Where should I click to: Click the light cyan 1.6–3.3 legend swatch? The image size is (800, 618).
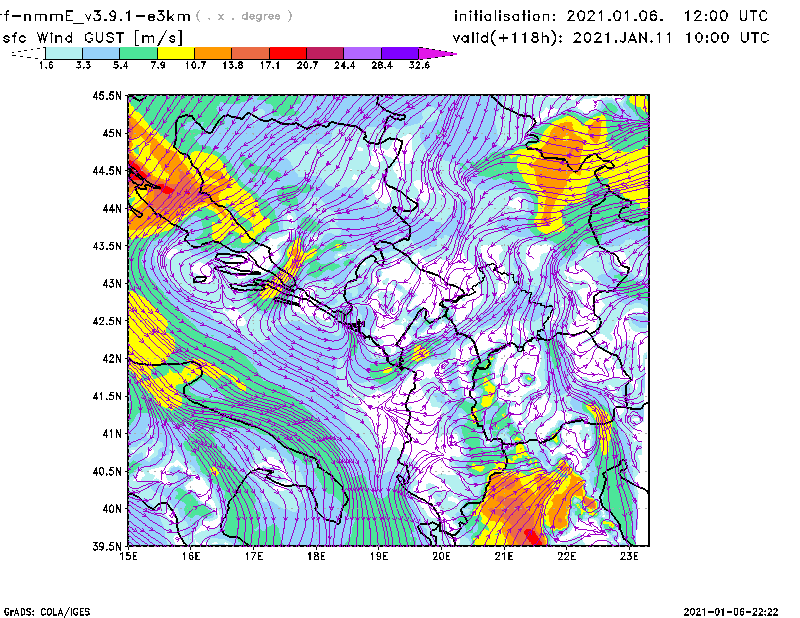pos(64,53)
